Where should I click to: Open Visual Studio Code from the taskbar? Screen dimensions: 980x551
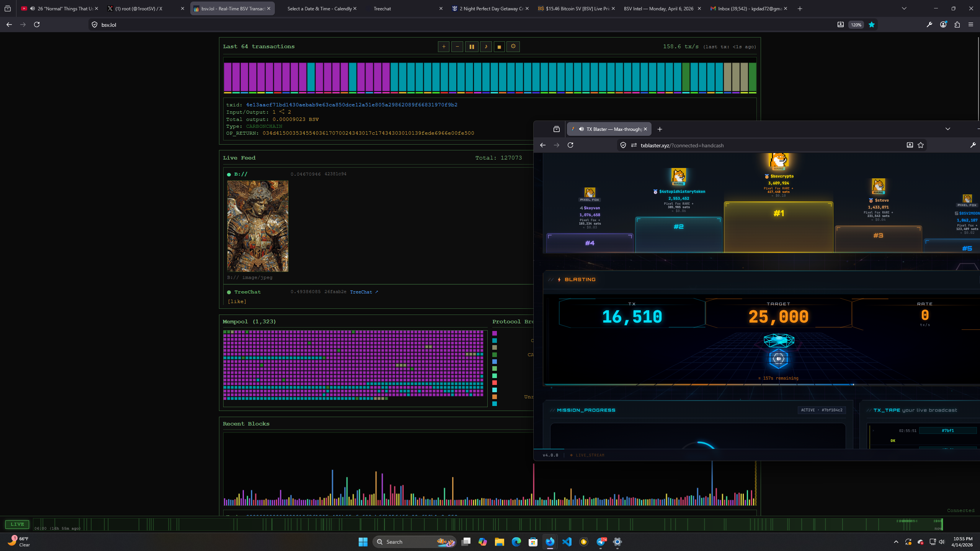[x=567, y=542]
